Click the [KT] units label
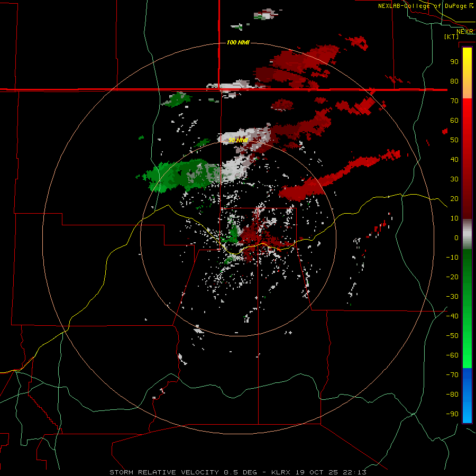 (x=452, y=36)
